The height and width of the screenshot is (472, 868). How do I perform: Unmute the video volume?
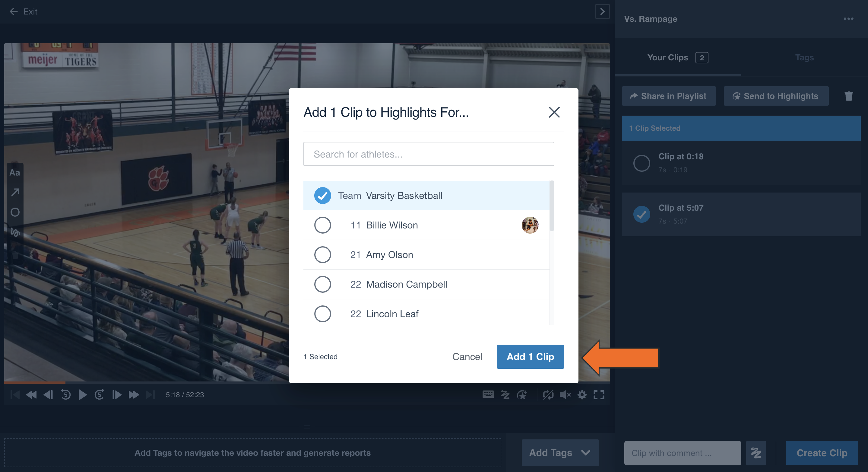565,394
